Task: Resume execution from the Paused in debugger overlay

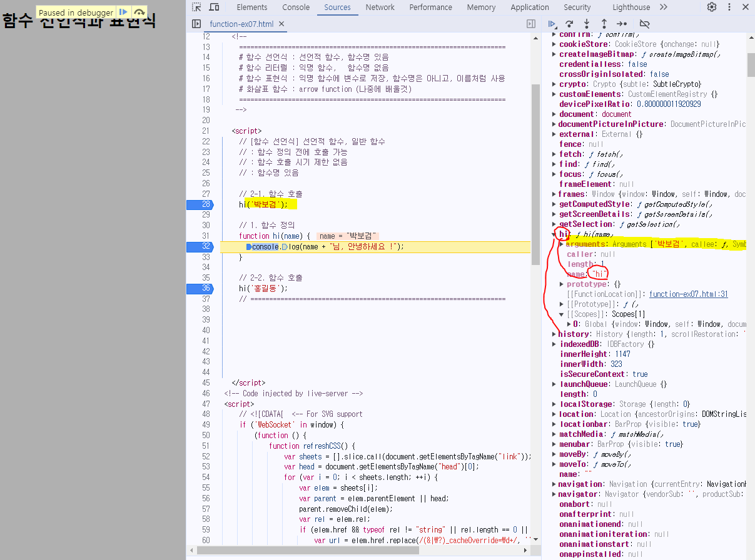Action: [x=124, y=12]
